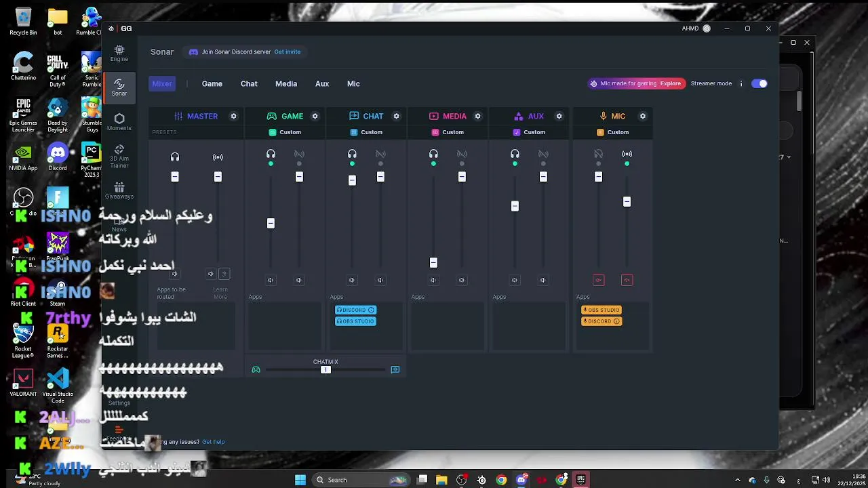Viewport: 868px width, 488px height.
Task: Click the ChatMix game controller icon
Action: pyautogui.click(x=256, y=369)
